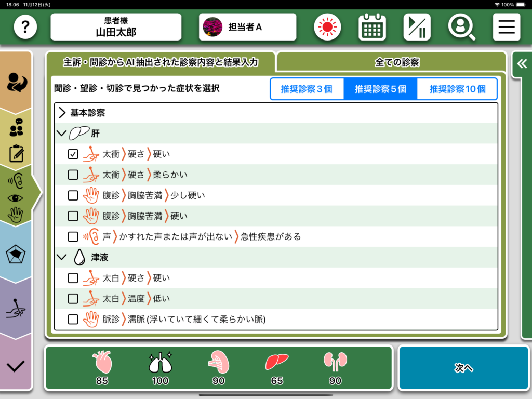Select the 推奨診察10個 option

457,89
